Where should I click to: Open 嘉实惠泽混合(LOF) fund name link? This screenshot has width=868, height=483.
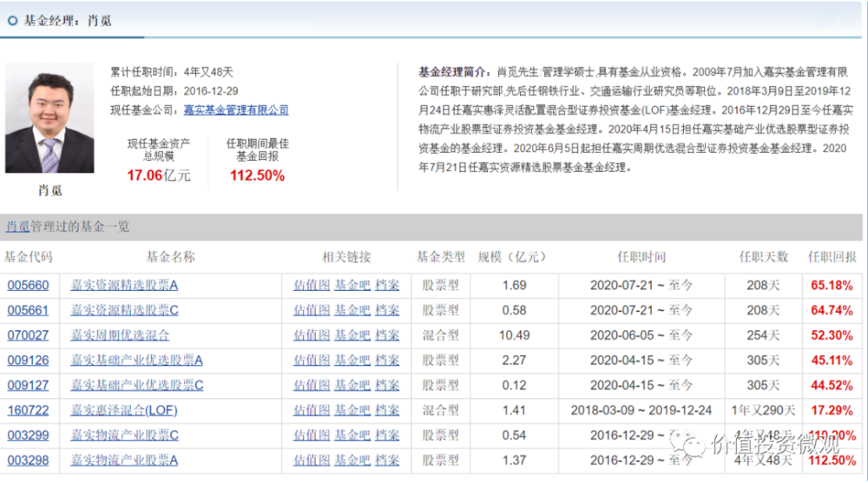click(x=124, y=410)
